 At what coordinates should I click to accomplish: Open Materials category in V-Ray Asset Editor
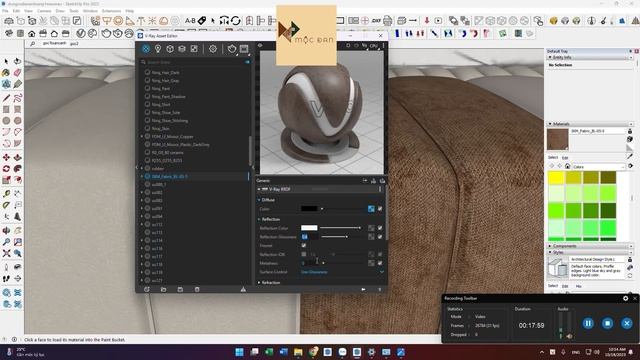[x=146, y=49]
